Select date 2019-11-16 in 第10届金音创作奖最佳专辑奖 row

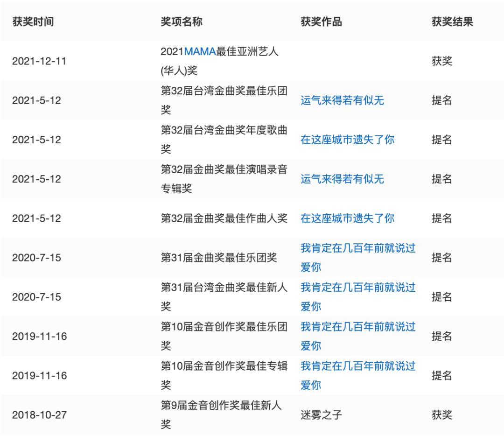click(x=40, y=376)
